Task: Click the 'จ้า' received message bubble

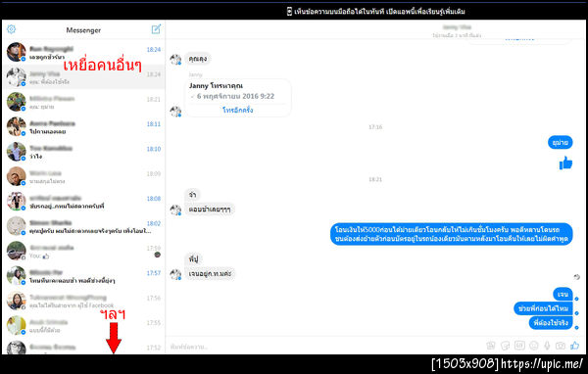Action: [192, 195]
